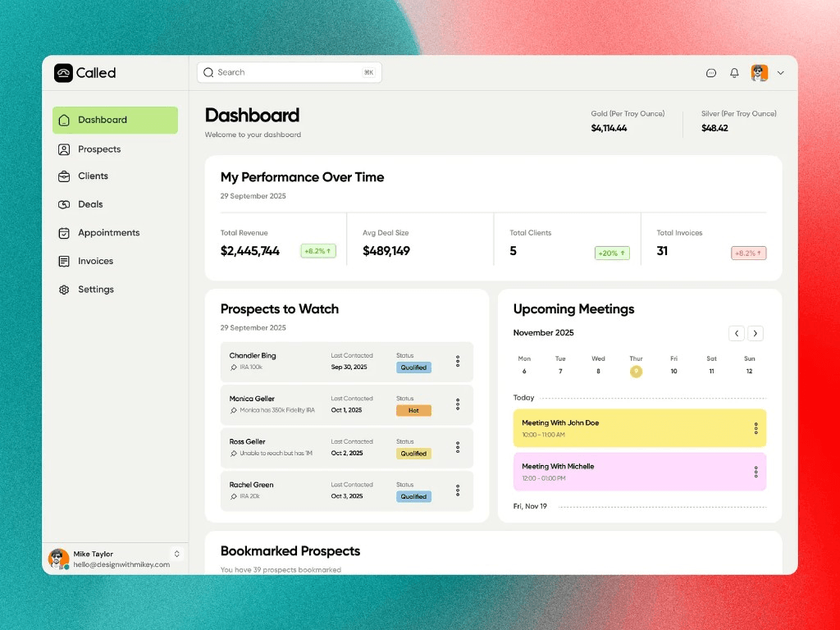Open Meeting With Michelle card
This screenshot has height=630, width=840.
click(640, 472)
